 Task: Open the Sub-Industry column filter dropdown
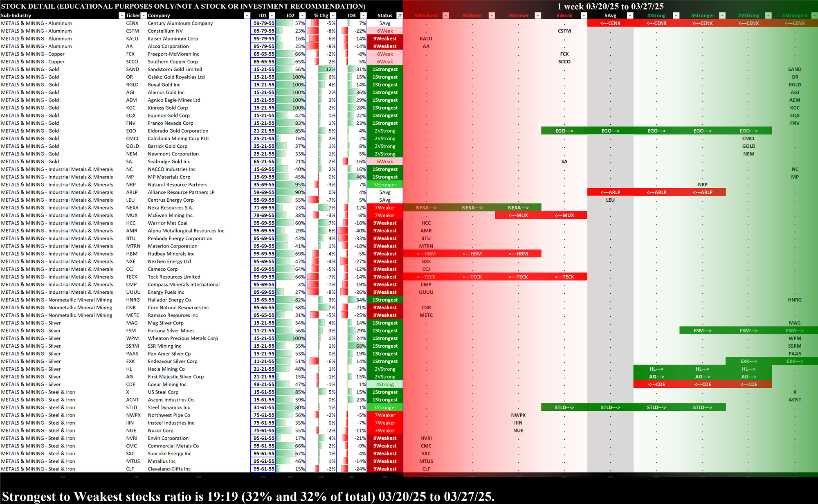(121, 16)
